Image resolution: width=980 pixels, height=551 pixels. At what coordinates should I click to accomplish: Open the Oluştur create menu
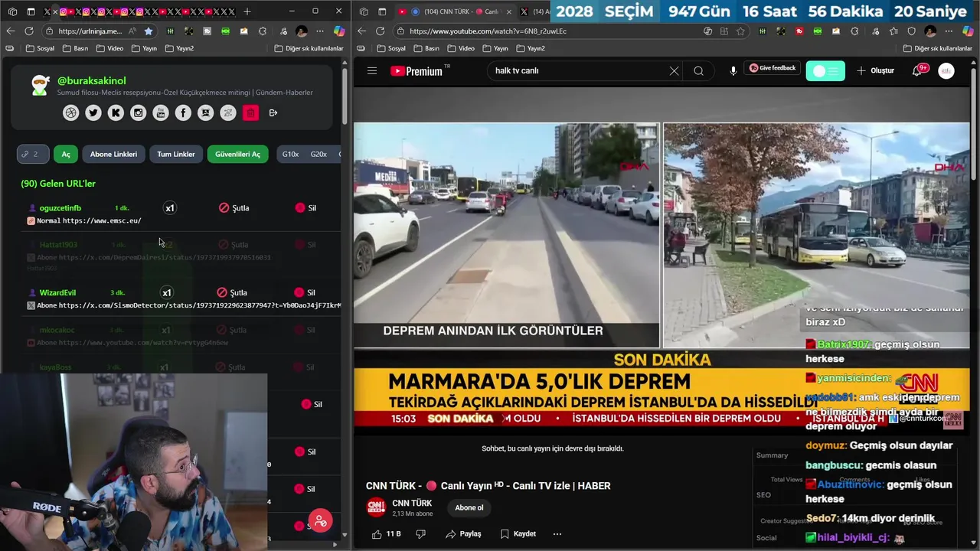(875, 70)
